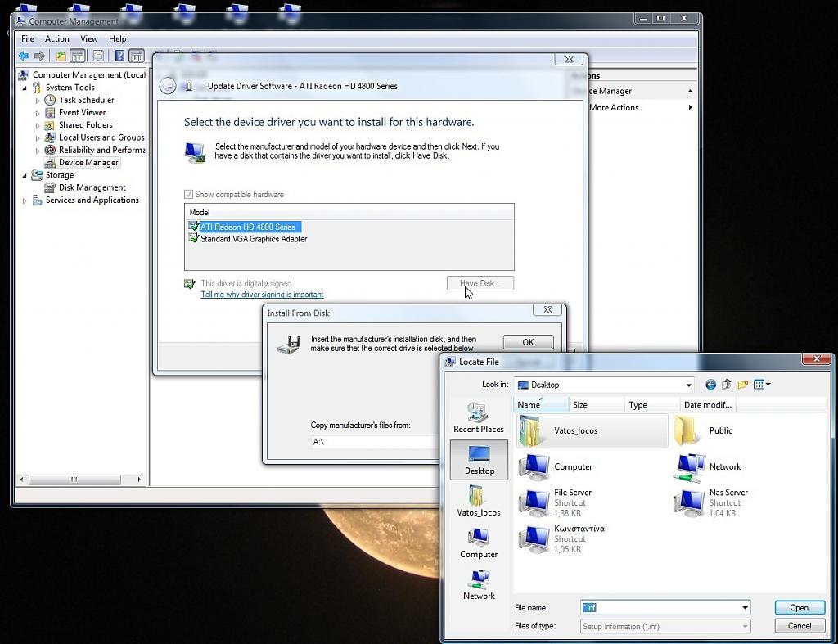Screen dimensions: 838x644
Task: Open the Action menu
Action: (57, 39)
